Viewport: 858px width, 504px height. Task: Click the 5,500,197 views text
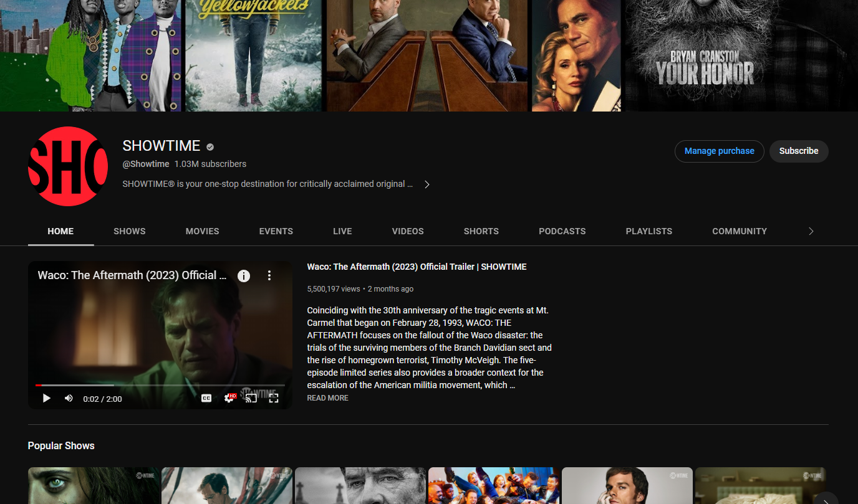pyautogui.click(x=334, y=289)
